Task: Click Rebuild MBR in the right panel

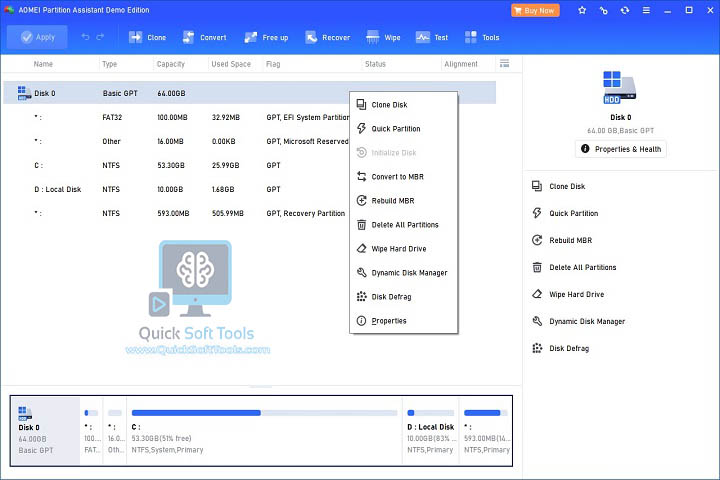Action: (562, 240)
